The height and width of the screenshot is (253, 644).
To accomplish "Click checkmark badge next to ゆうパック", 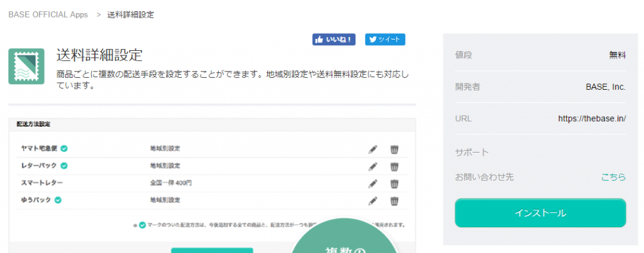I will (x=58, y=200).
